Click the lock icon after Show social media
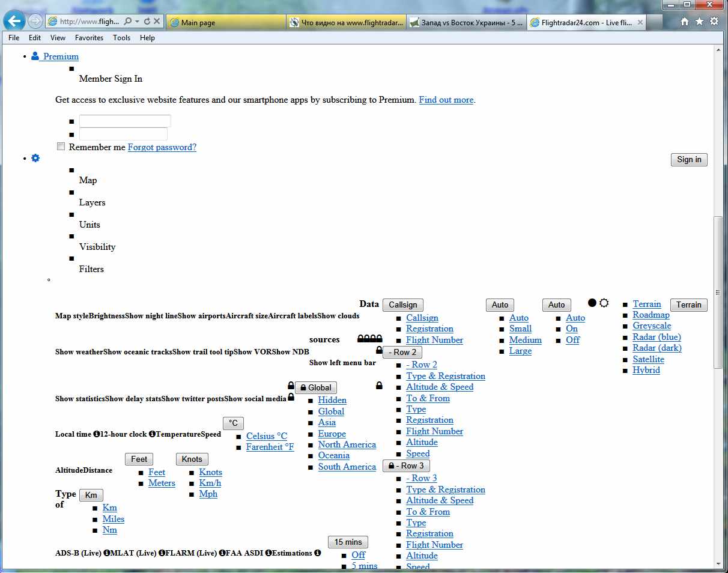This screenshot has height=573, width=728. coord(291,397)
